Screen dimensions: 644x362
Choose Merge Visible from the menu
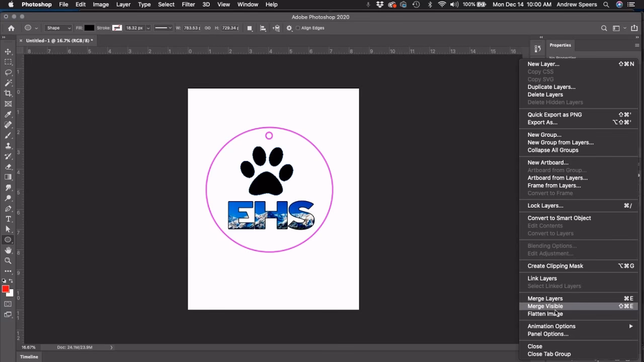[545, 306]
